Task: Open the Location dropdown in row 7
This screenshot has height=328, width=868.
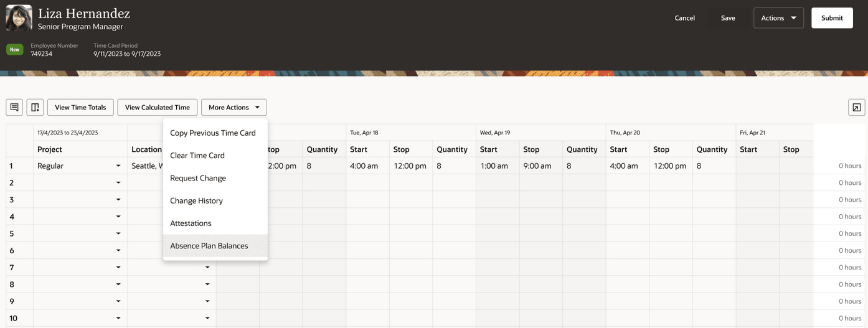Action: 207,268
